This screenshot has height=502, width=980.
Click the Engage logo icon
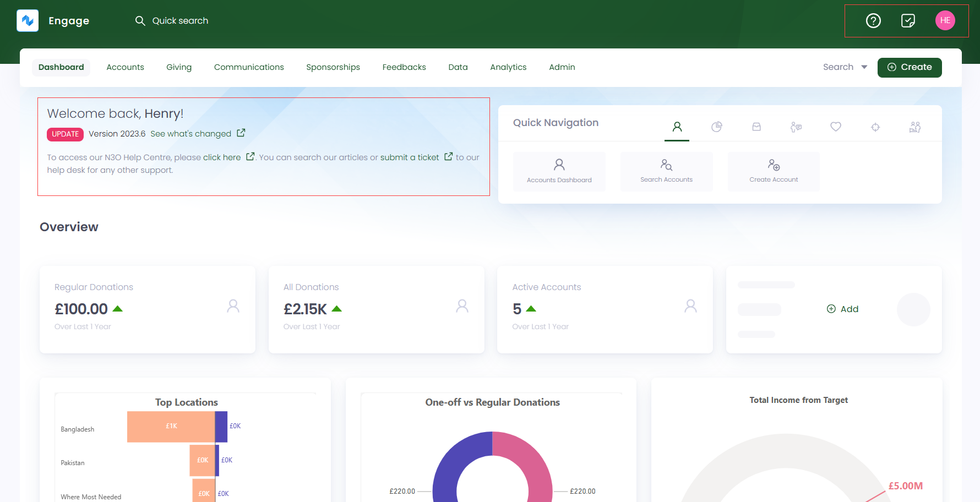(28, 21)
